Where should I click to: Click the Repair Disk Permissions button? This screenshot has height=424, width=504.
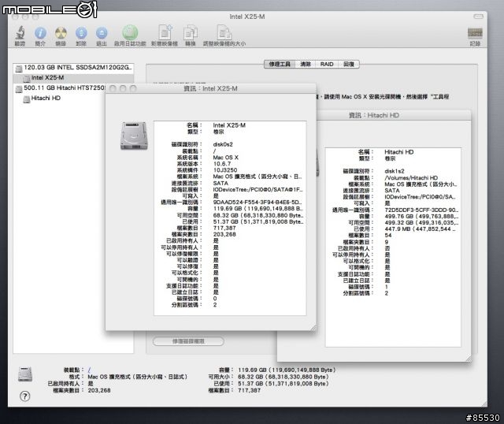pos(188,341)
